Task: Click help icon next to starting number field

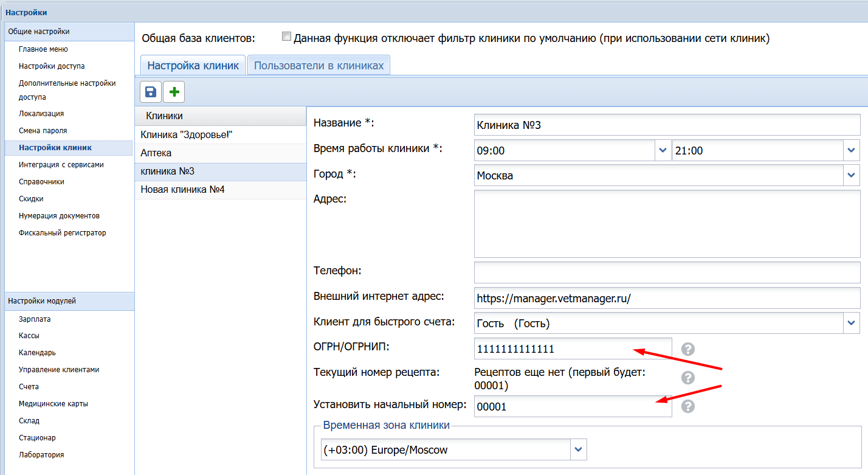Action: [687, 406]
